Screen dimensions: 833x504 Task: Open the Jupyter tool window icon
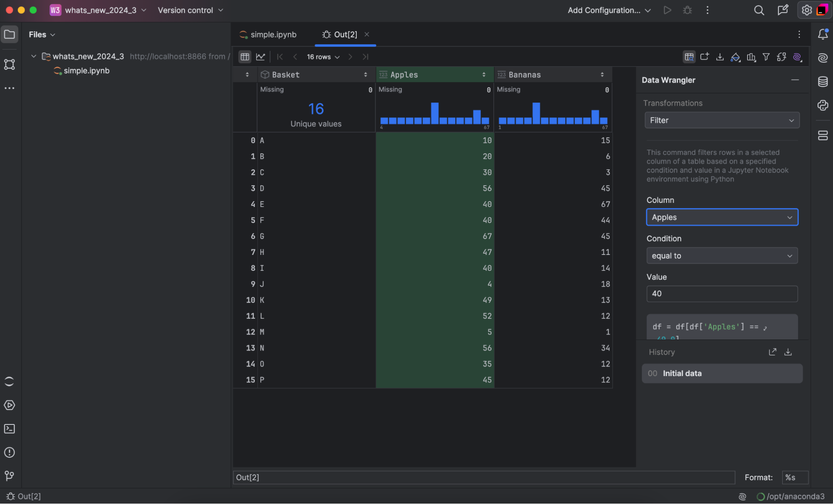[x=9, y=382]
